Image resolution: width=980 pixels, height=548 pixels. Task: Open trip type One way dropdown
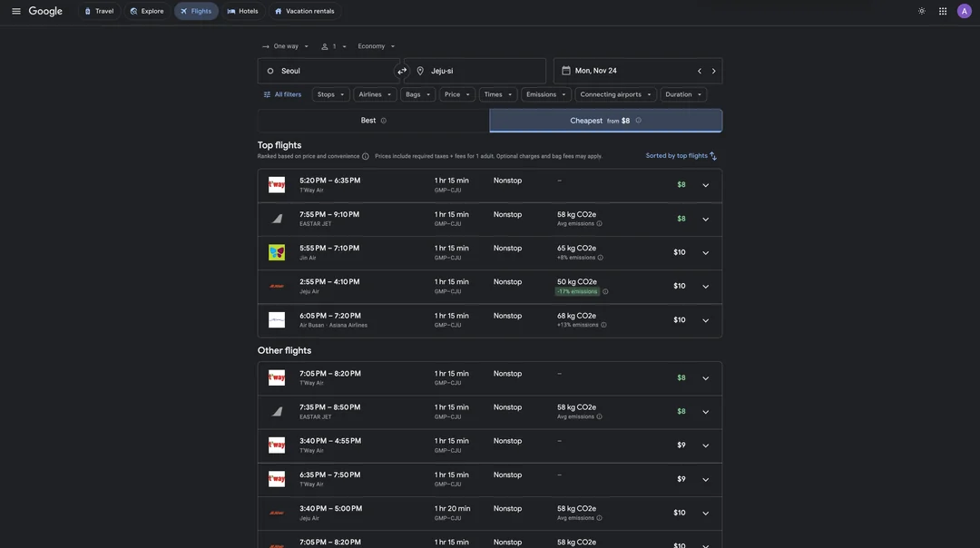click(x=286, y=46)
